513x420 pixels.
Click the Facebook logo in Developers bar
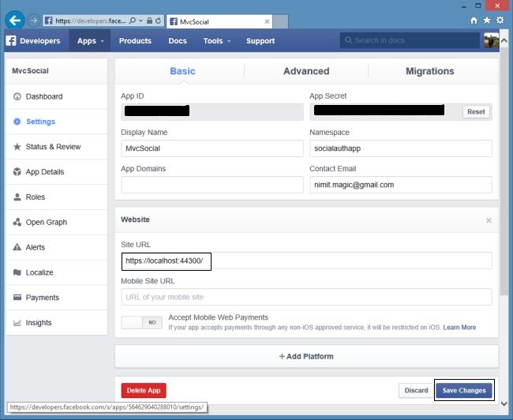pos(11,40)
